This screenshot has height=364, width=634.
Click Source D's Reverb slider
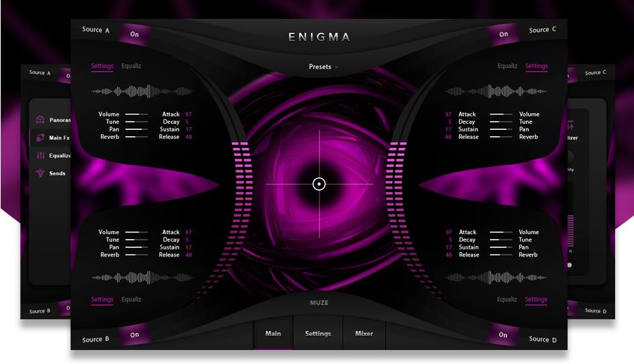501,255
